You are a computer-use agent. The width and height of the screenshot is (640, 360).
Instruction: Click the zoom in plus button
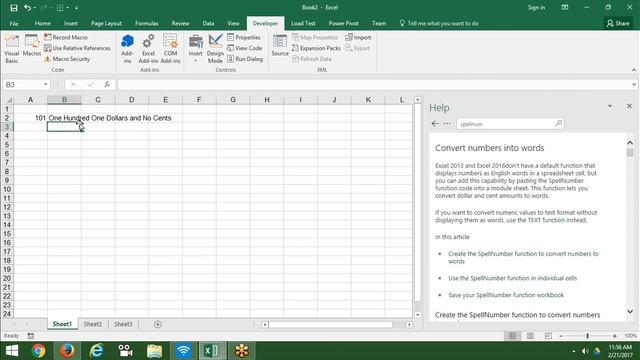(615, 336)
